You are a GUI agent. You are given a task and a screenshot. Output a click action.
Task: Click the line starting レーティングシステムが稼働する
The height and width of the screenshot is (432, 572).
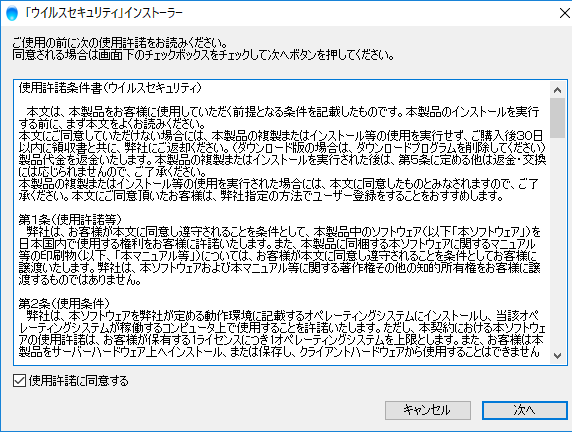tap(282, 327)
